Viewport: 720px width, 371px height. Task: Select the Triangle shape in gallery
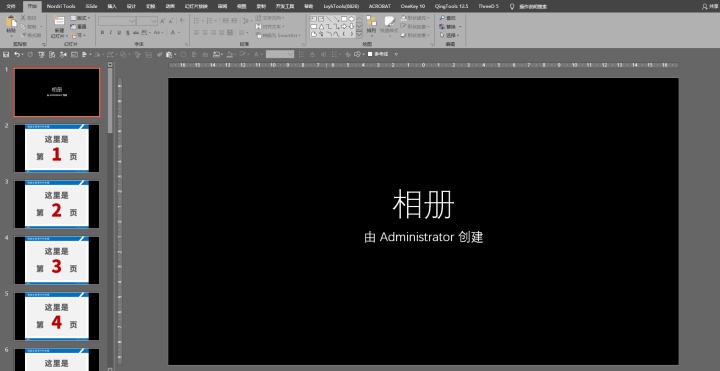321,26
